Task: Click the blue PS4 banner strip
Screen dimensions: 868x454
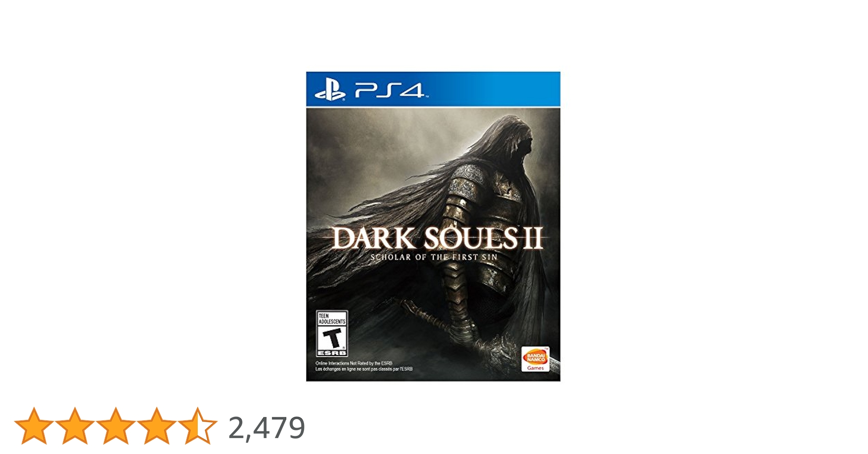Action: 433,89
